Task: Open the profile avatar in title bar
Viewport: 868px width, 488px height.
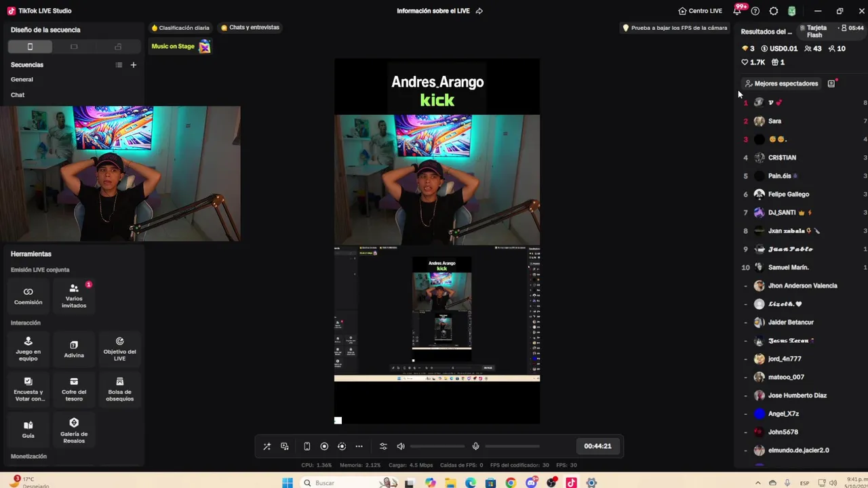Action: pos(792,11)
